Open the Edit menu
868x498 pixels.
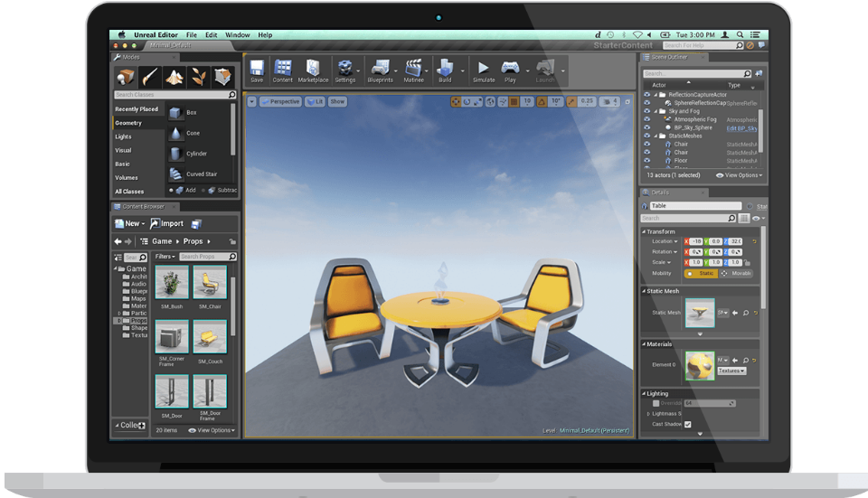(212, 35)
